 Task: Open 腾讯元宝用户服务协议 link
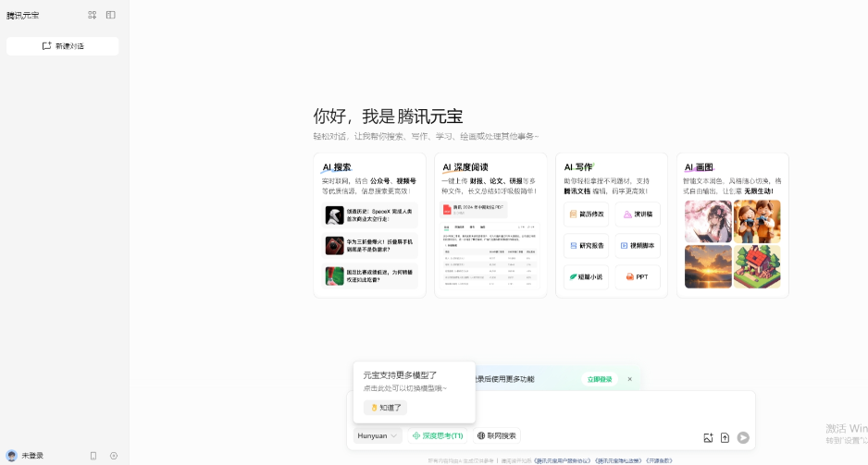(562, 460)
